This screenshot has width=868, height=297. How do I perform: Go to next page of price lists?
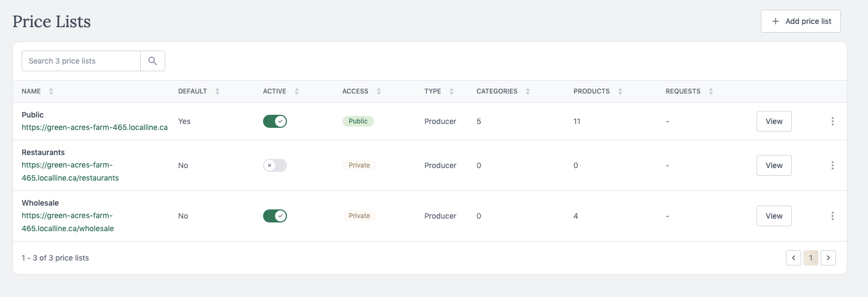[x=828, y=258]
